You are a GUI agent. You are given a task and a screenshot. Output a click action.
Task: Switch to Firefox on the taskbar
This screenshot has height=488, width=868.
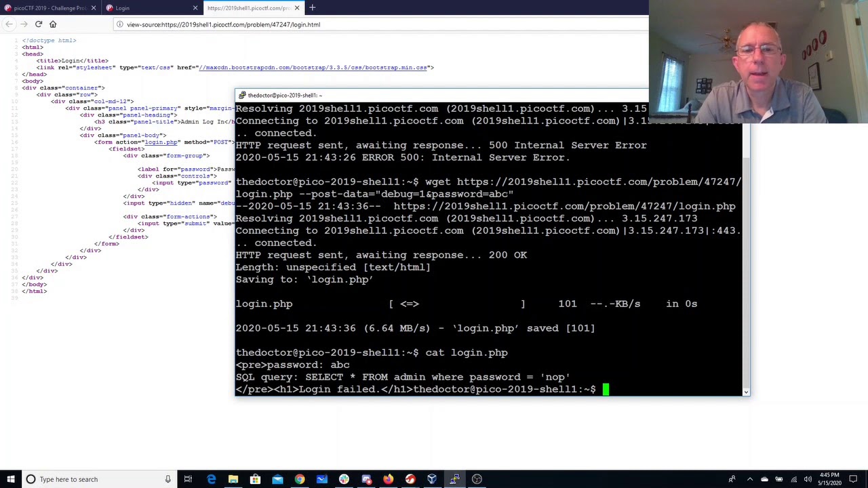[x=388, y=479]
